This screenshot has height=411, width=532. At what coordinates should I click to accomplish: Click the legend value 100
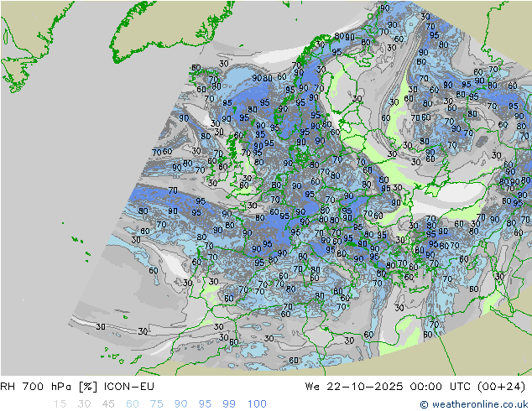coord(257,403)
